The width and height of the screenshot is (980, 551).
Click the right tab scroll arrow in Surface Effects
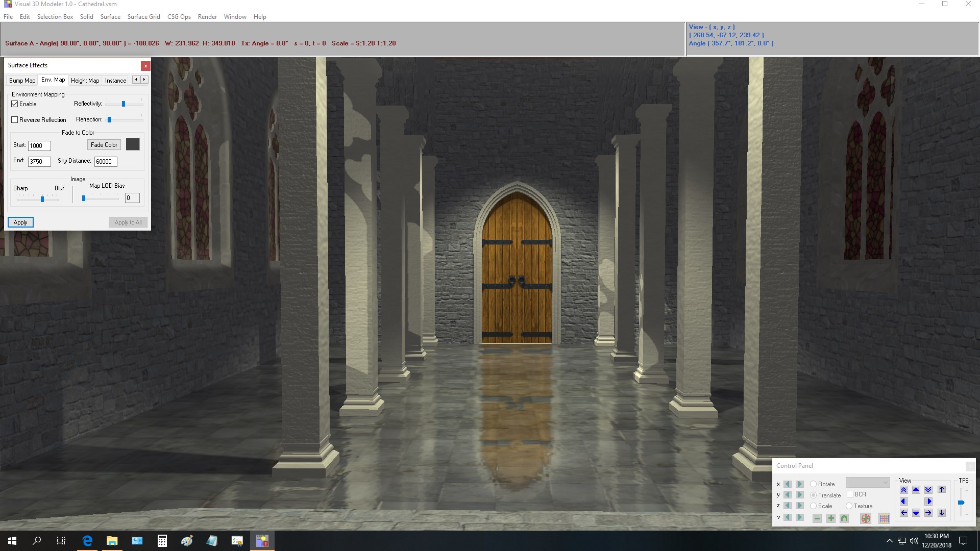(x=143, y=80)
